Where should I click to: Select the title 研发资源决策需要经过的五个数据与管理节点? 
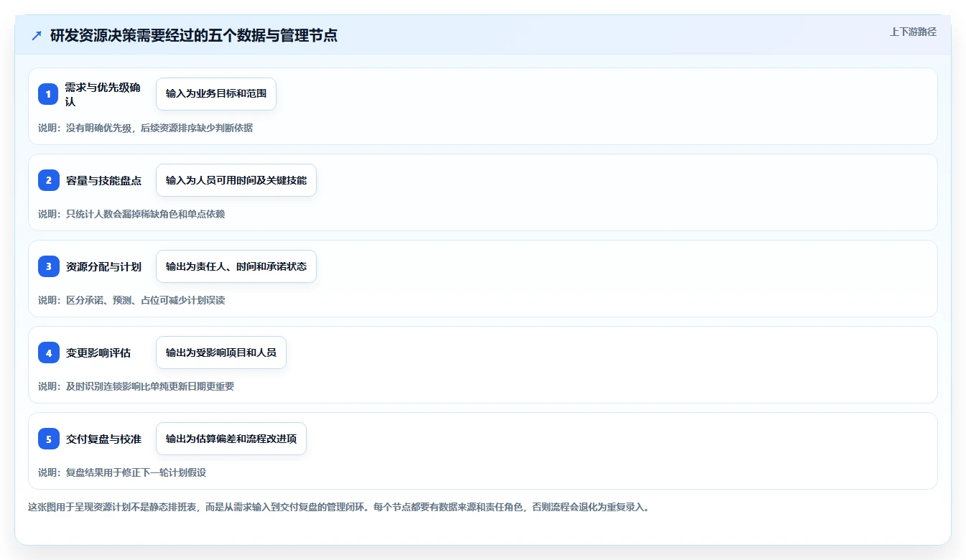[x=194, y=35]
